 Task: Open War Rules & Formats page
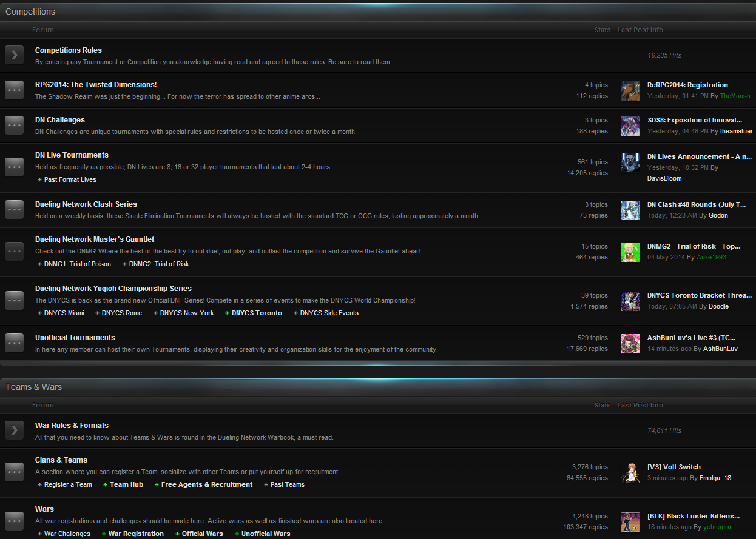(72, 426)
